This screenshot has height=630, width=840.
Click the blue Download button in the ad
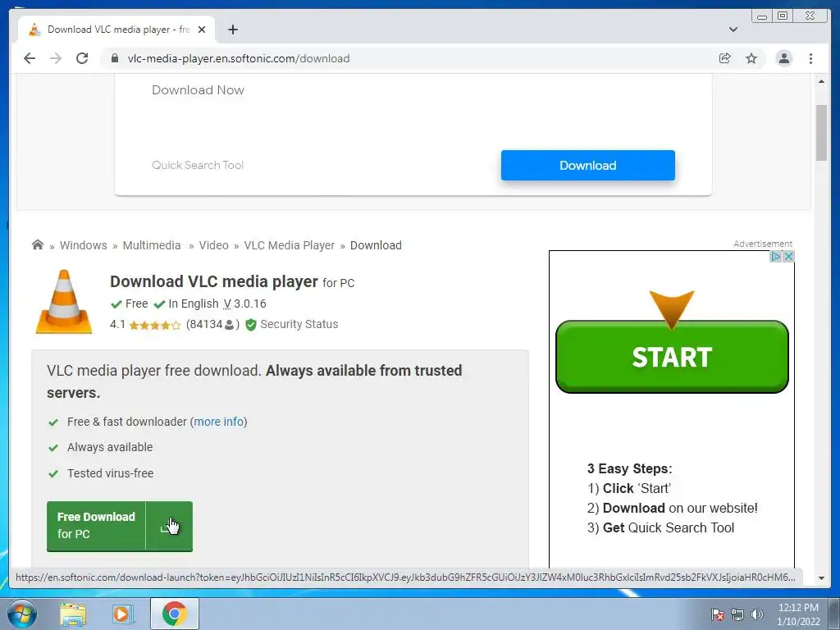587,166
